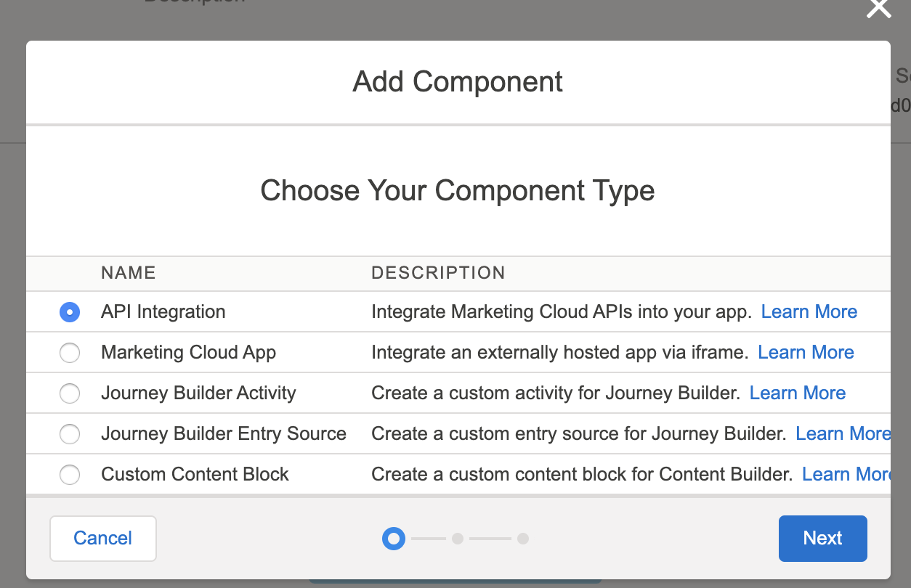Click the Next button
Screen dimensions: 911x588
[x=822, y=538]
